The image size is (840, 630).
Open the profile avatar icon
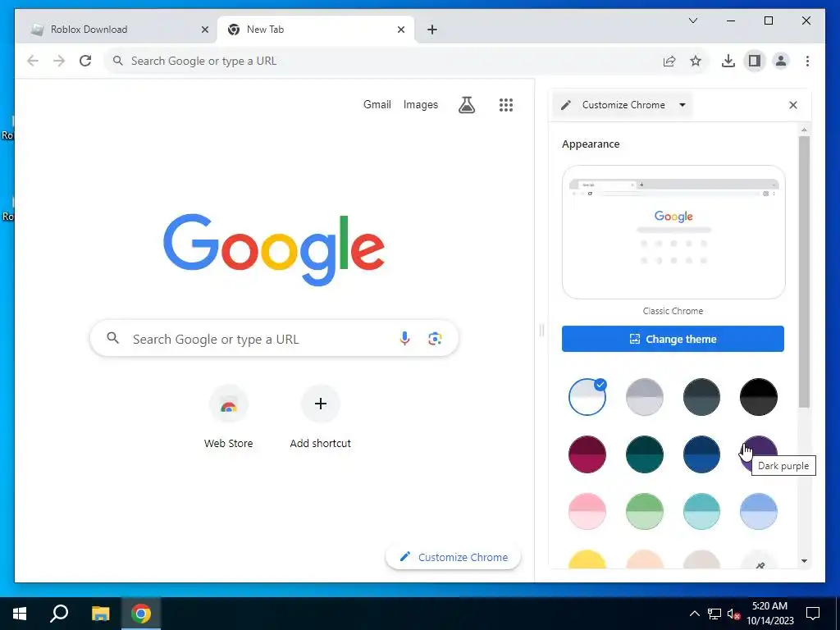pos(781,61)
